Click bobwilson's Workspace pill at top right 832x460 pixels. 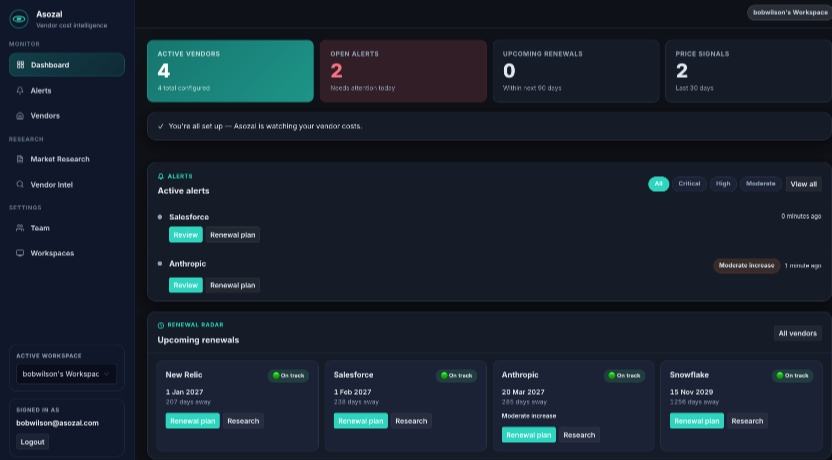click(x=790, y=12)
